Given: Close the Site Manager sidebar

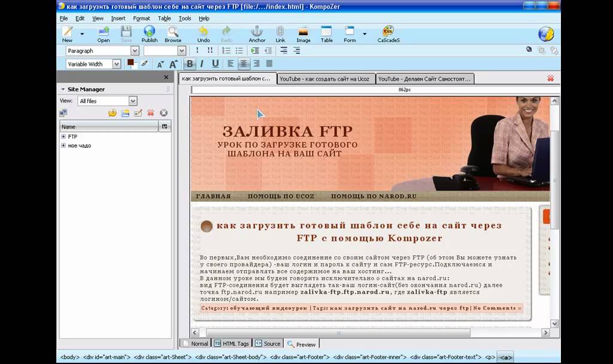Looking at the screenshot, I should tap(166, 77).
